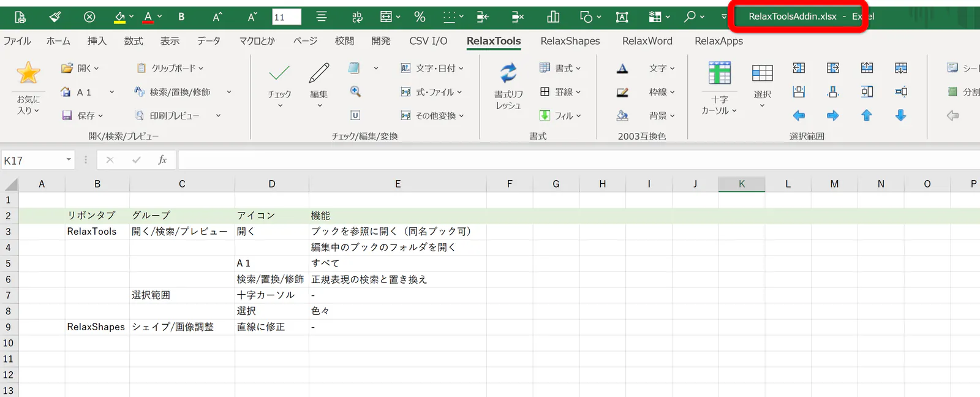Open the Name Box dropdown arrow
This screenshot has height=397, width=980.
pyautogui.click(x=69, y=160)
